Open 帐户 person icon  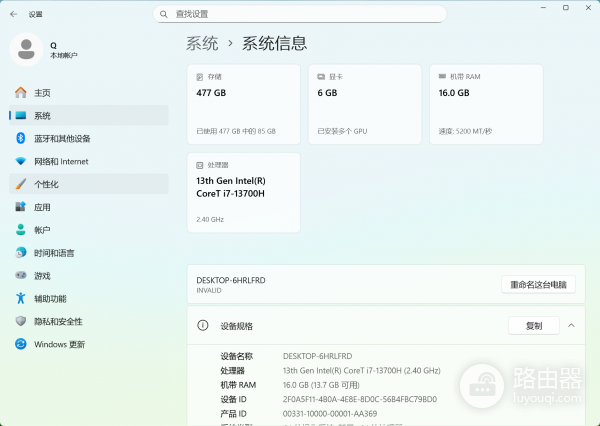(x=21, y=230)
